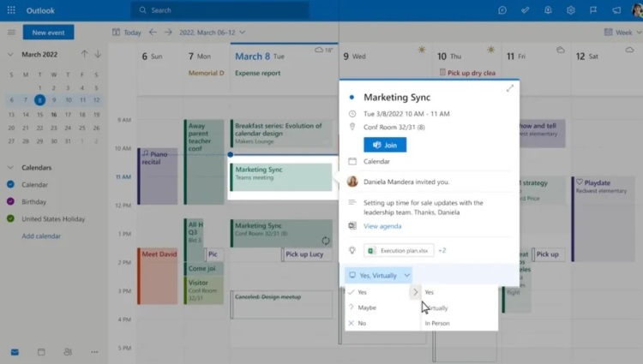The width and height of the screenshot is (643, 364).
Task: Open the settings gear icon
Action: pyautogui.click(x=571, y=10)
